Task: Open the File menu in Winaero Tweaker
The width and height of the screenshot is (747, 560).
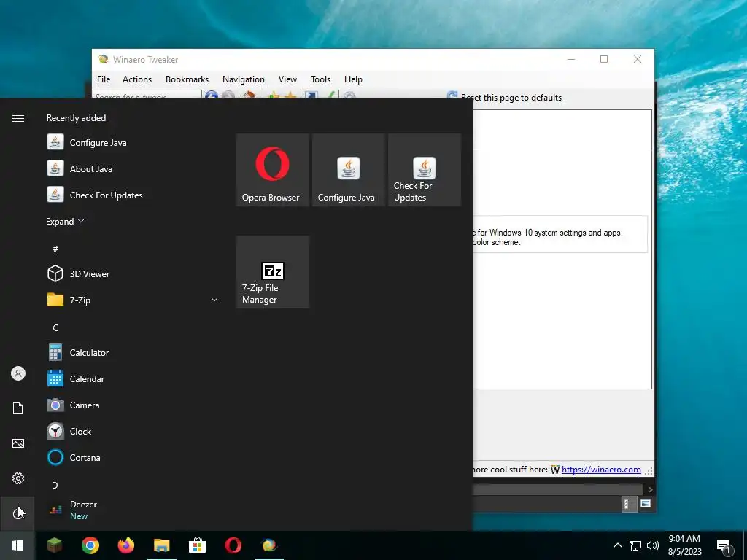Action: (104, 79)
